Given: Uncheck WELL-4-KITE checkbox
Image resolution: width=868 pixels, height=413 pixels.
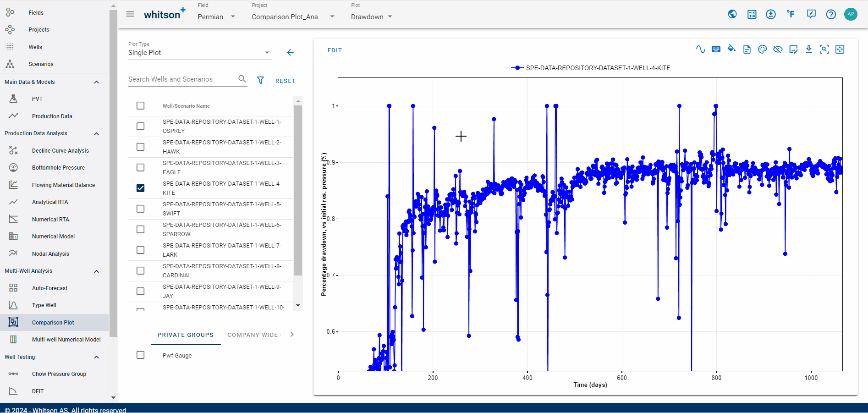Looking at the screenshot, I should pyautogui.click(x=141, y=188).
